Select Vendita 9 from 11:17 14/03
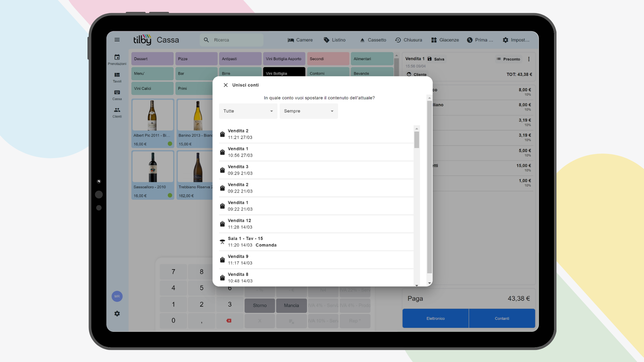Viewport: 644px width, 362px height. click(316, 260)
